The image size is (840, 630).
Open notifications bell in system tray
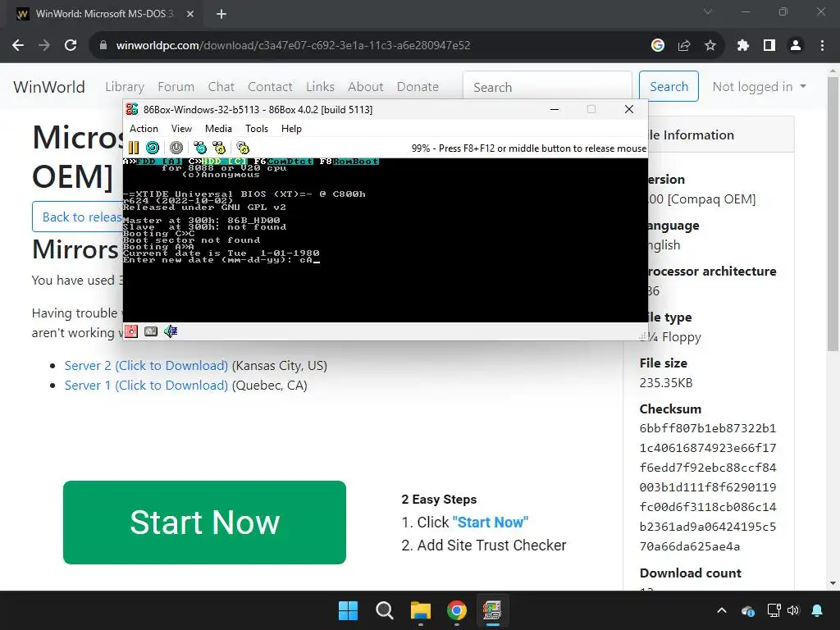coord(817,610)
